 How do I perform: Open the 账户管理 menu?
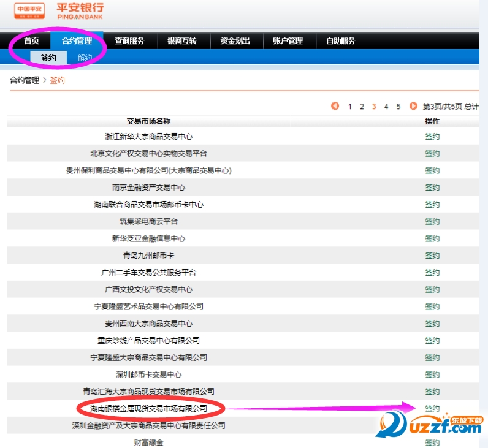[288, 40]
